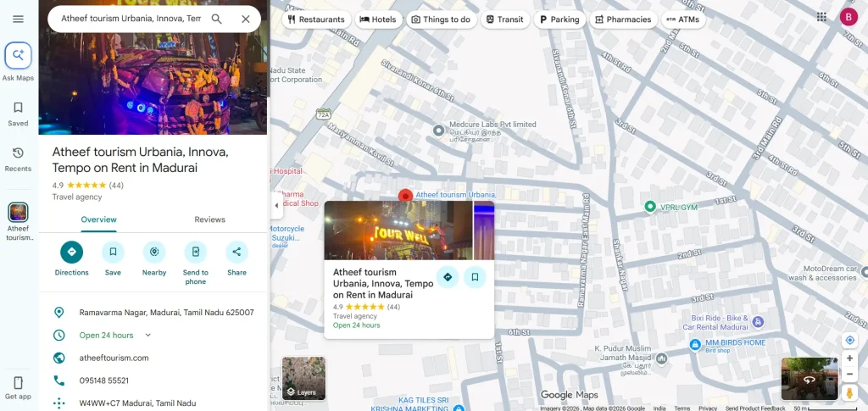Open Saved places

coord(19,114)
